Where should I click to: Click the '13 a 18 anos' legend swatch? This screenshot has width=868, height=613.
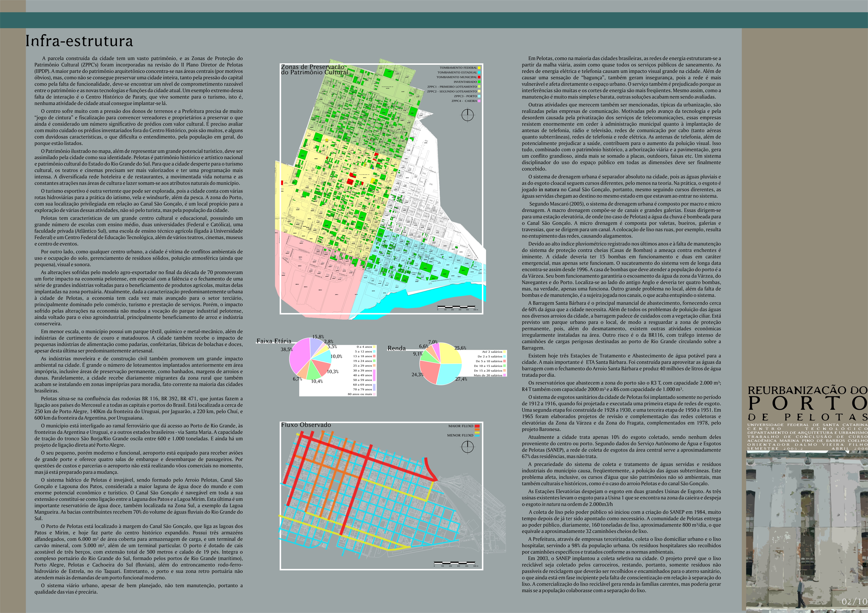tap(374, 356)
